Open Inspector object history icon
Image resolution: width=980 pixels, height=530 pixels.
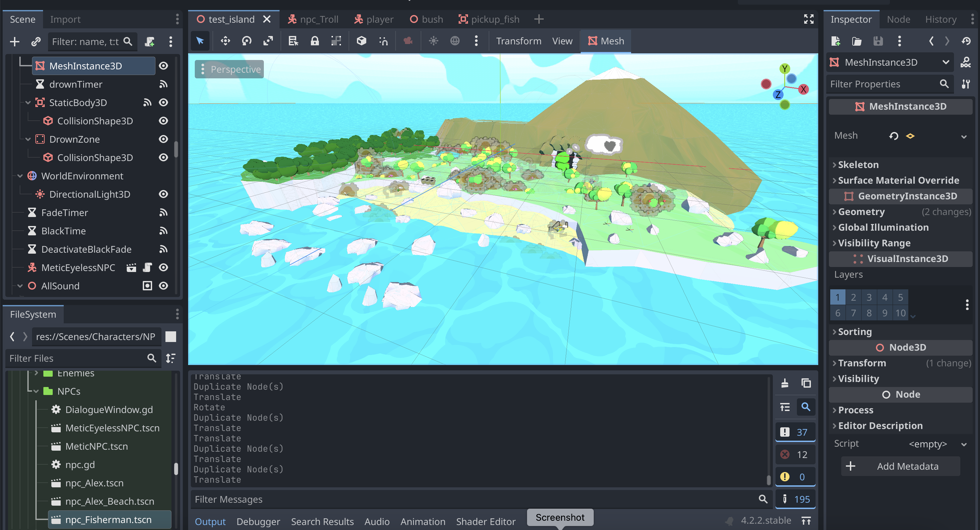click(966, 41)
